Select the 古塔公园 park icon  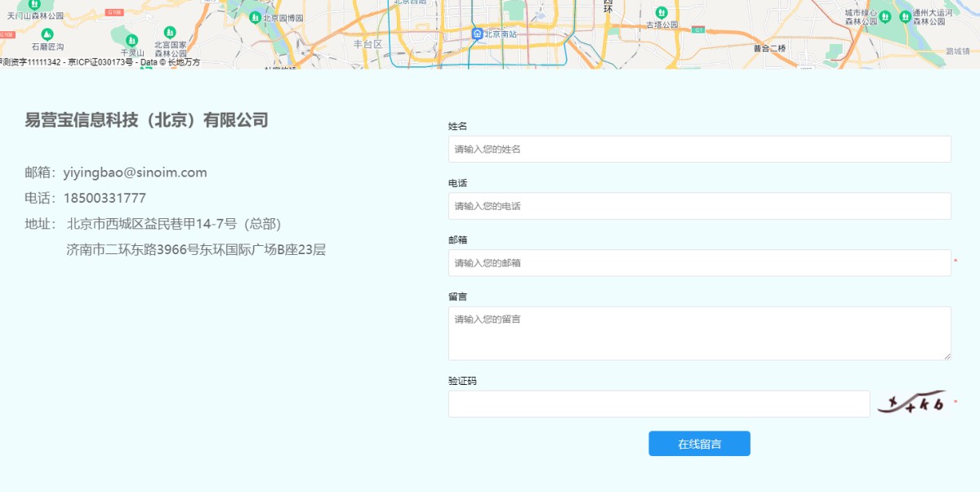tap(661, 12)
